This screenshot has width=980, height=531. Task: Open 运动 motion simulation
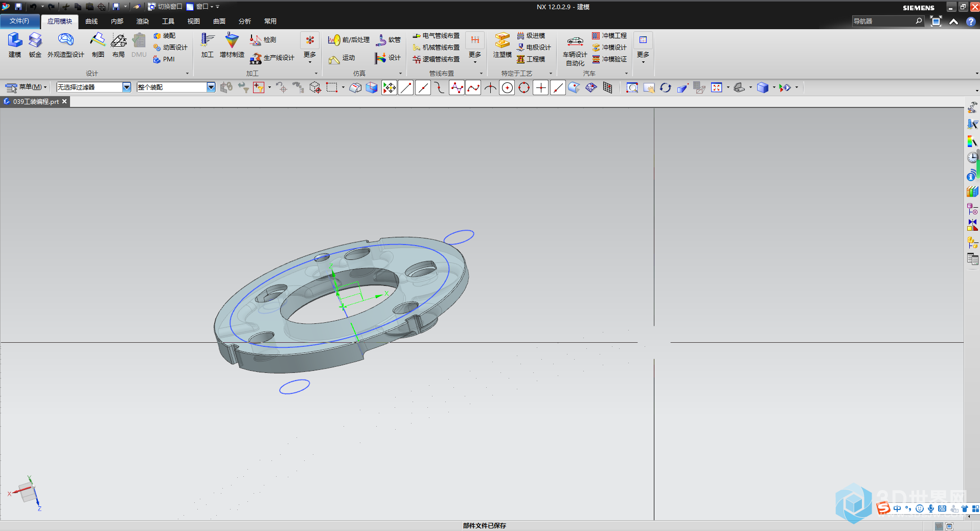[x=342, y=58]
